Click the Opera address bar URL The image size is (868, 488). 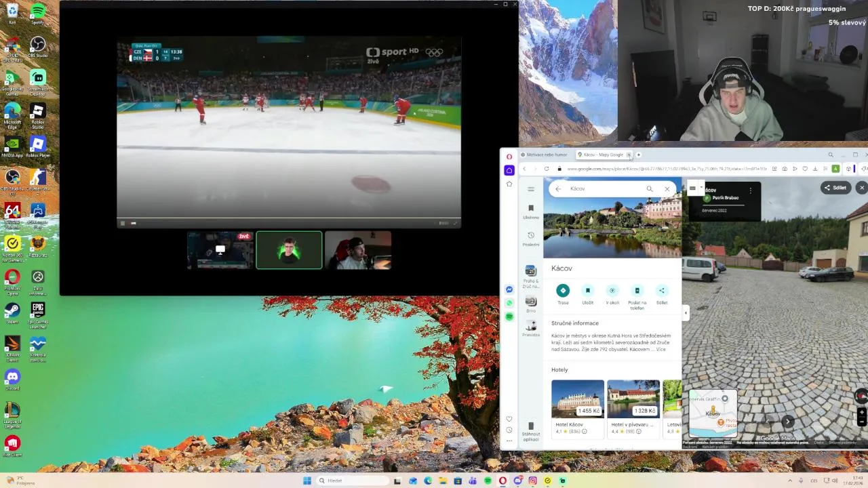click(667, 169)
